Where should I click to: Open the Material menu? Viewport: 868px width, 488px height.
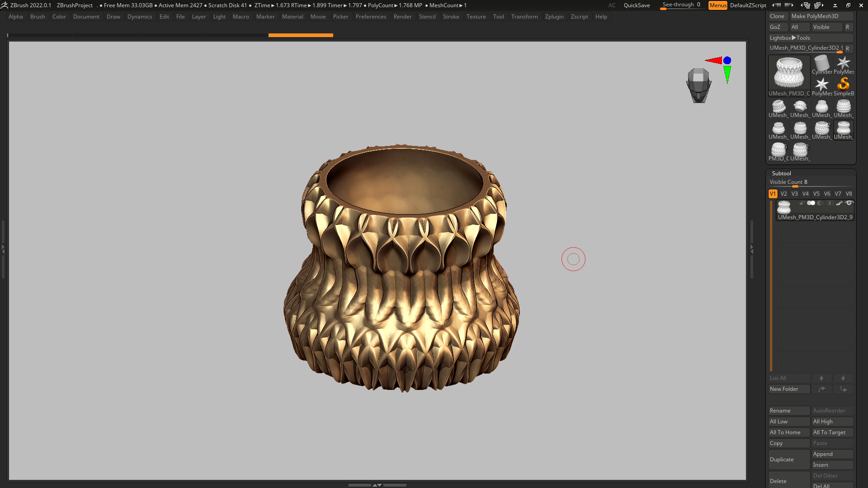pos(292,17)
